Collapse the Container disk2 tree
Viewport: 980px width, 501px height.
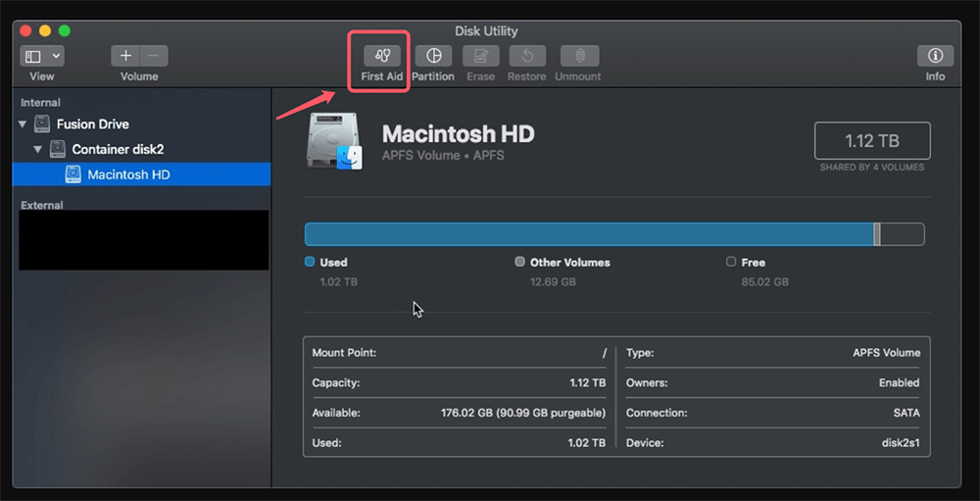tap(37, 149)
